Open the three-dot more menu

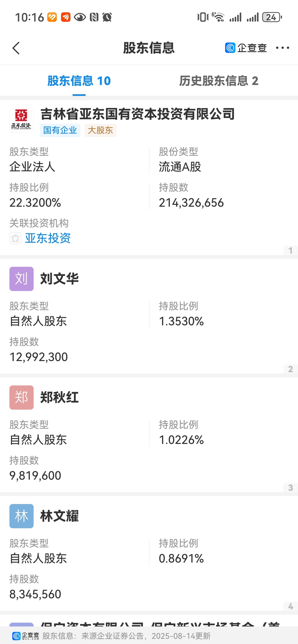pyautogui.click(x=283, y=48)
